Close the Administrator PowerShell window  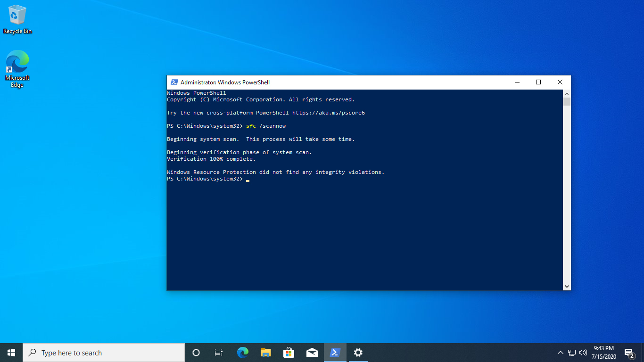click(560, 82)
